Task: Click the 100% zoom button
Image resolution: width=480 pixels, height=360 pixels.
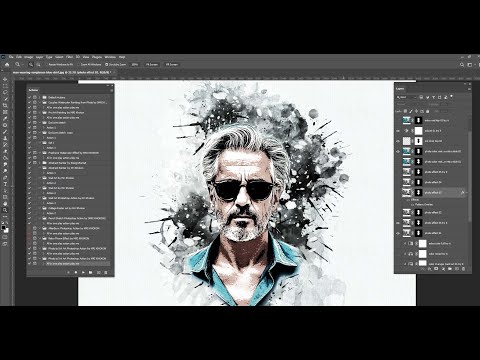Action: coord(135,64)
